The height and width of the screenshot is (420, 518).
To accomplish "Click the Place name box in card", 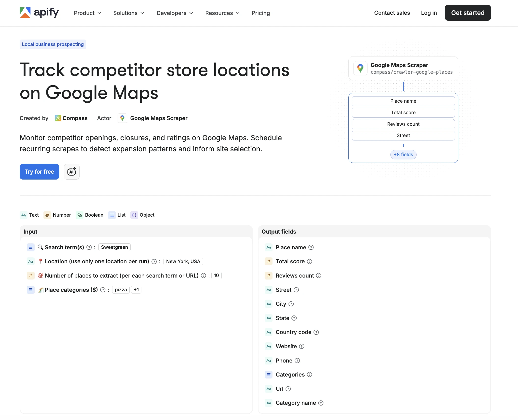I will (x=403, y=101).
